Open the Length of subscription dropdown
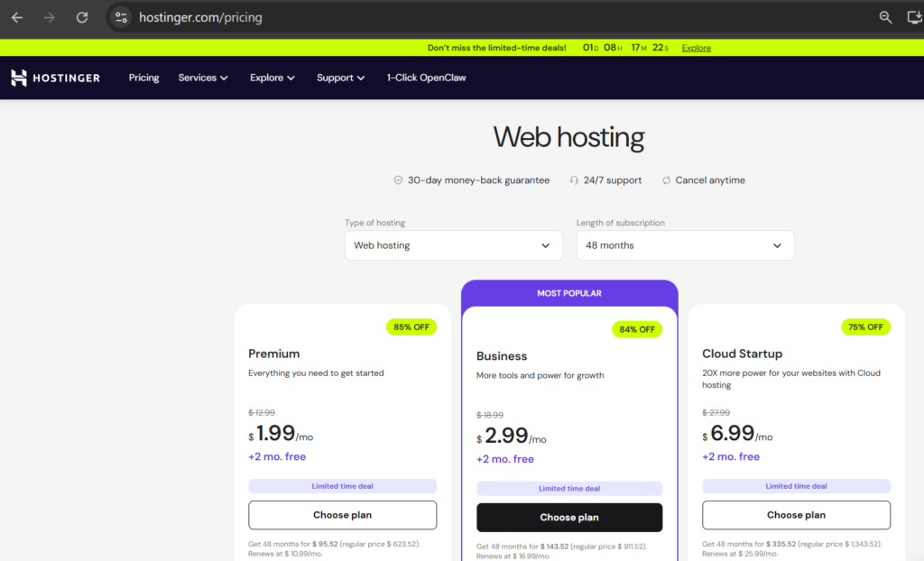924x561 pixels. click(685, 245)
